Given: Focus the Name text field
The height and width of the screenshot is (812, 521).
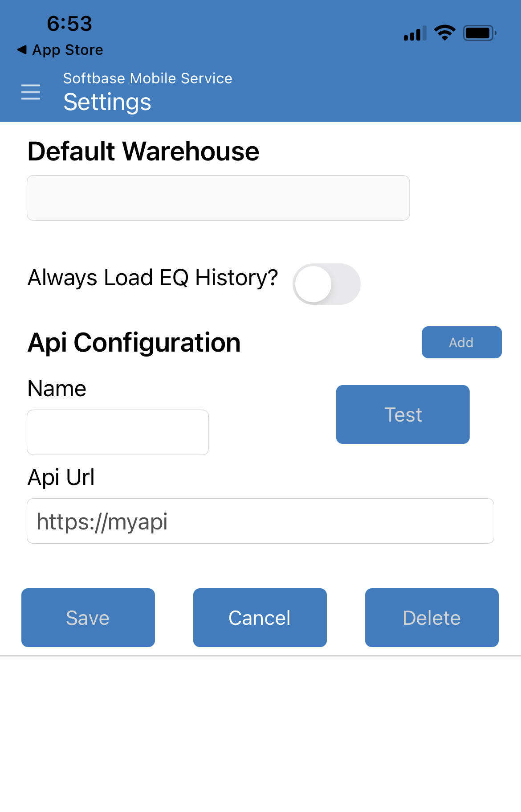Looking at the screenshot, I should click(x=118, y=432).
